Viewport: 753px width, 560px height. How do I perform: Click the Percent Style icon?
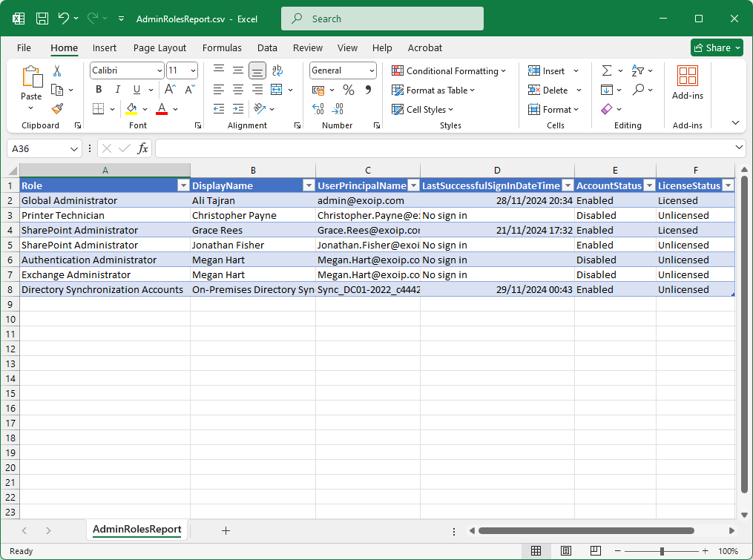[348, 90]
